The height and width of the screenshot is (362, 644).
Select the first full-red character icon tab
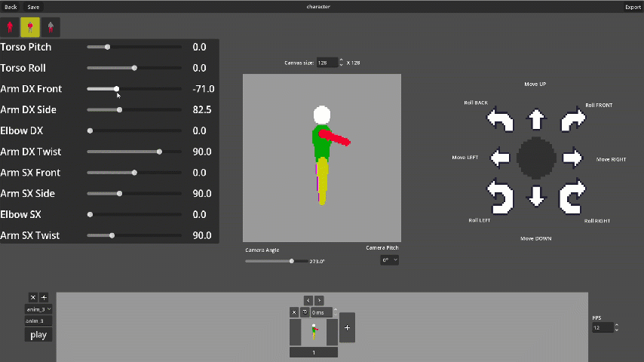10,27
